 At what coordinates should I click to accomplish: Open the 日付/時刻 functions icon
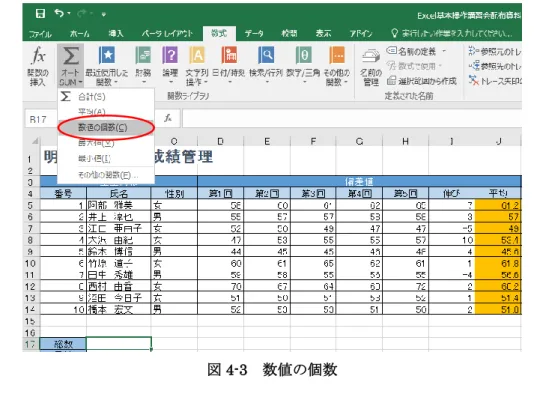tap(229, 55)
